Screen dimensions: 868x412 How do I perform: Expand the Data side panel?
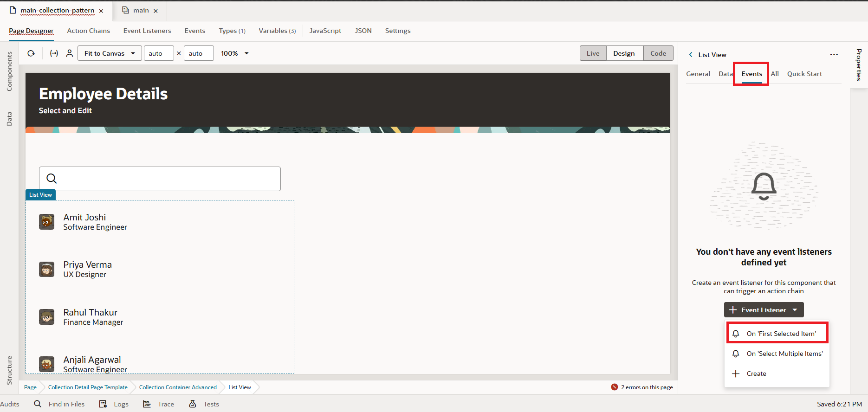9,119
